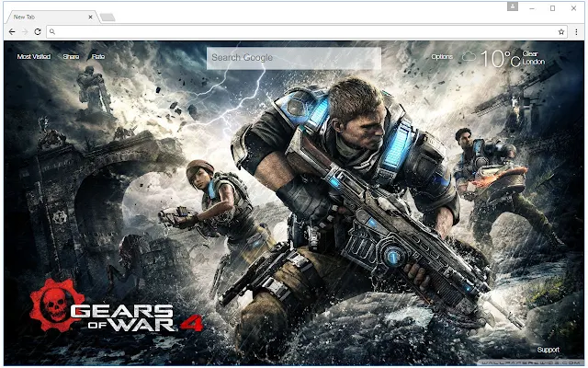This screenshot has height=368, width=588.
Task: Reload the page with the refresh icon
Action: coord(38,32)
